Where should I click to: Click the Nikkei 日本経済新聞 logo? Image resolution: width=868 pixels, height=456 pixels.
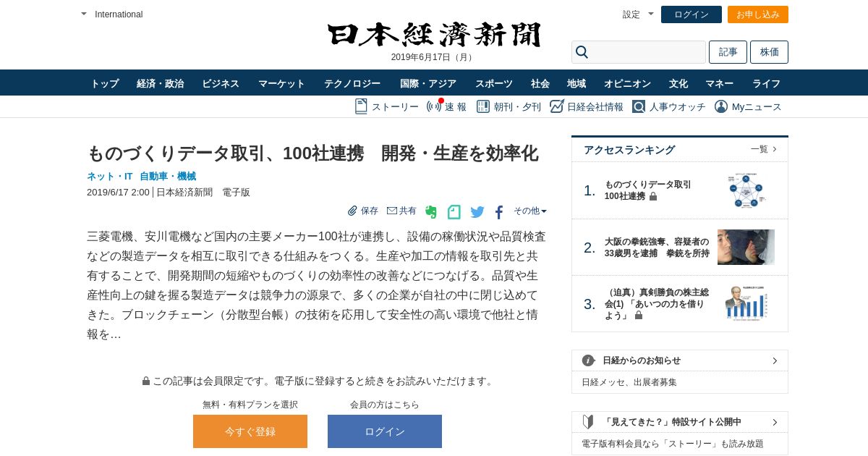coord(434,35)
